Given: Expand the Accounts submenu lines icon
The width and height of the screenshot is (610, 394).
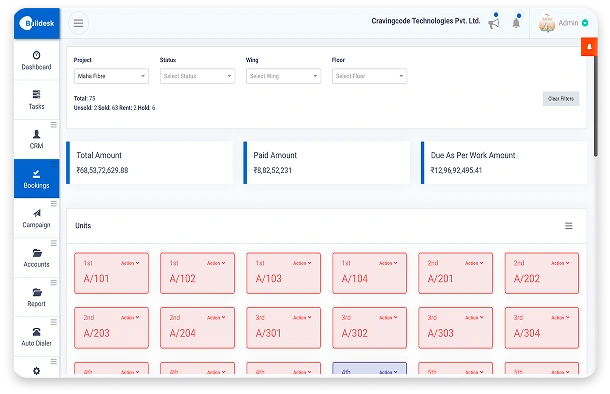Looking at the screenshot, I should (x=54, y=243).
